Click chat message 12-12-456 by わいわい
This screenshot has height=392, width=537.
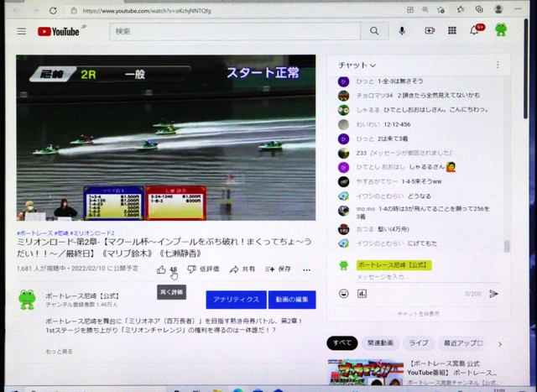point(397,124)
